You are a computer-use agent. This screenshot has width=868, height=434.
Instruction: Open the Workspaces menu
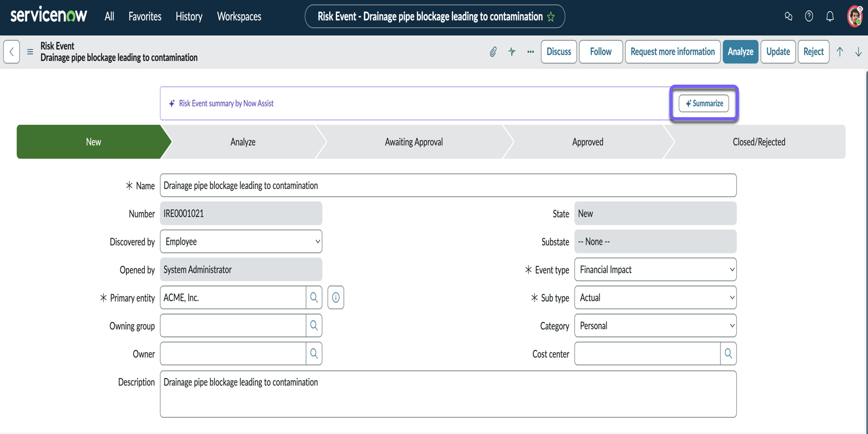[239, 16]
